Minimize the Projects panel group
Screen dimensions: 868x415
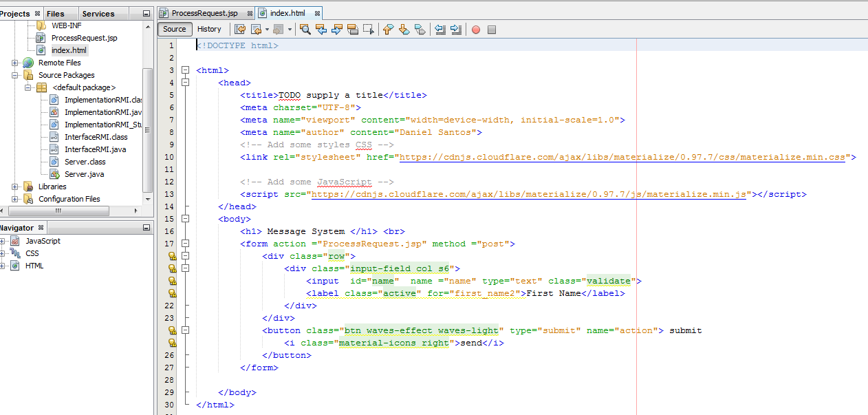(x=147, y=13)
